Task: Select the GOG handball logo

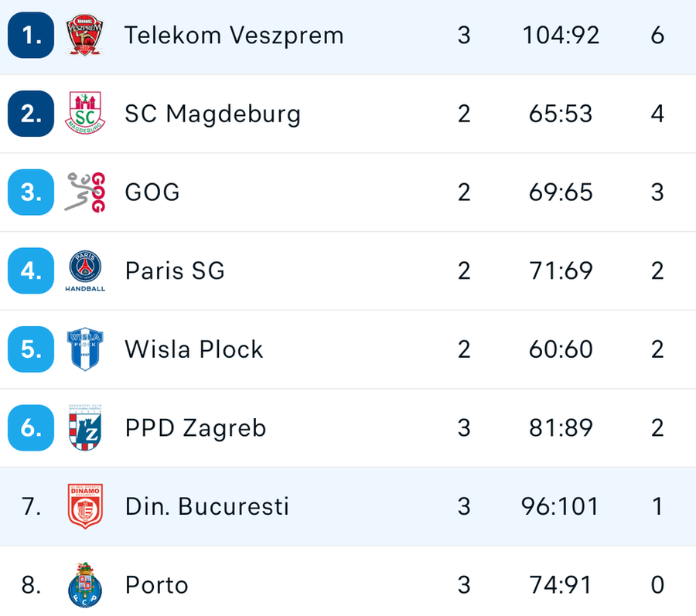Action: click(85, 192)
